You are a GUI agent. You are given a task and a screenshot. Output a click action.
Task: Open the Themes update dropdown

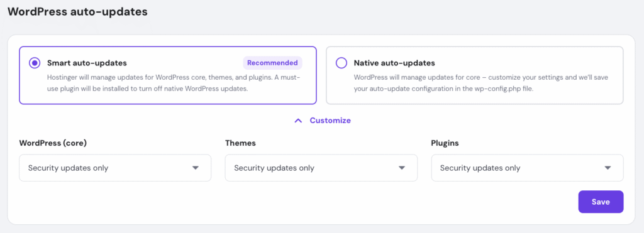point(321,168)
